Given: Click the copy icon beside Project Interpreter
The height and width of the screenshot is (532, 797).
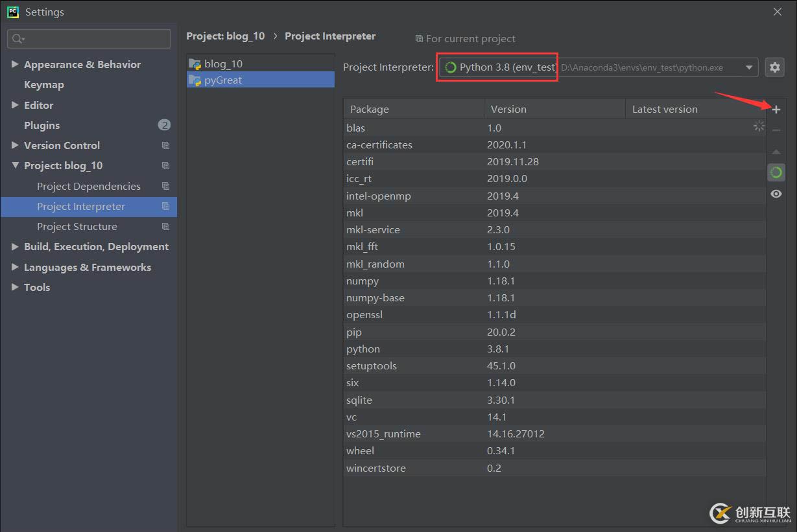Looking at the screenshot, I should coord(165,207).
